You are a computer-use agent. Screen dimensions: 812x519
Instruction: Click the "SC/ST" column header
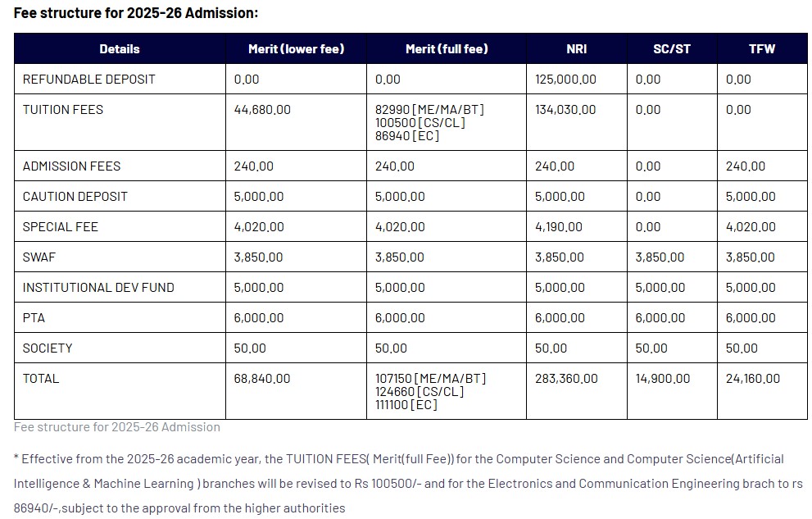[672, 49]
